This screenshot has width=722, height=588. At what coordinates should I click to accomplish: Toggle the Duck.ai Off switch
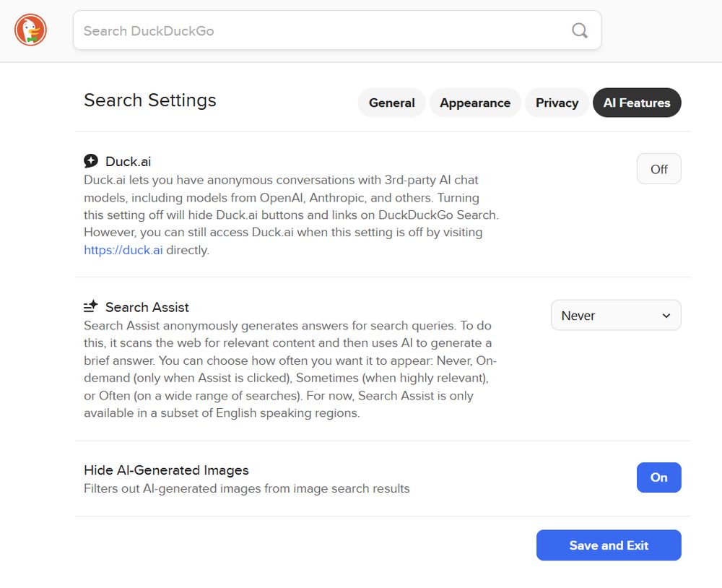659,169
